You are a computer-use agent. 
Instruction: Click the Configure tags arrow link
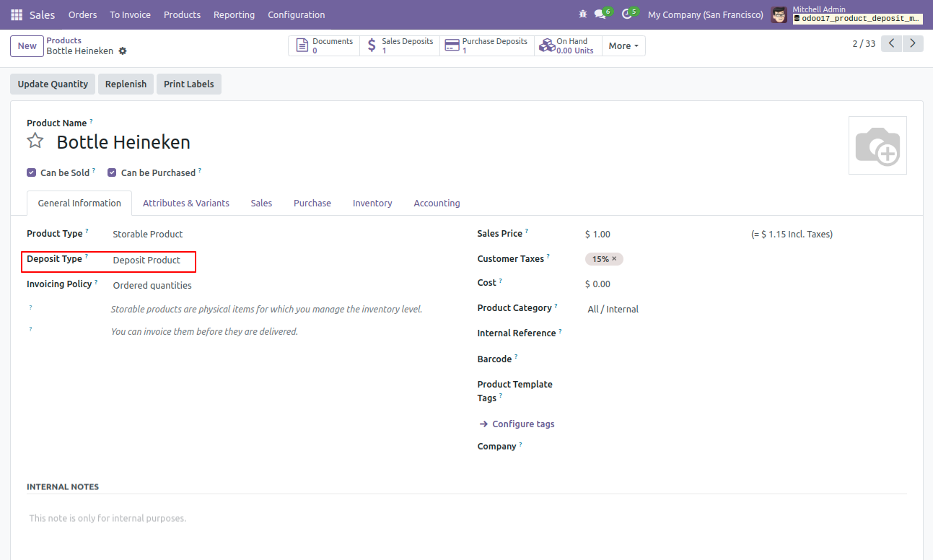pyautogui.click(x=517, y=424)
